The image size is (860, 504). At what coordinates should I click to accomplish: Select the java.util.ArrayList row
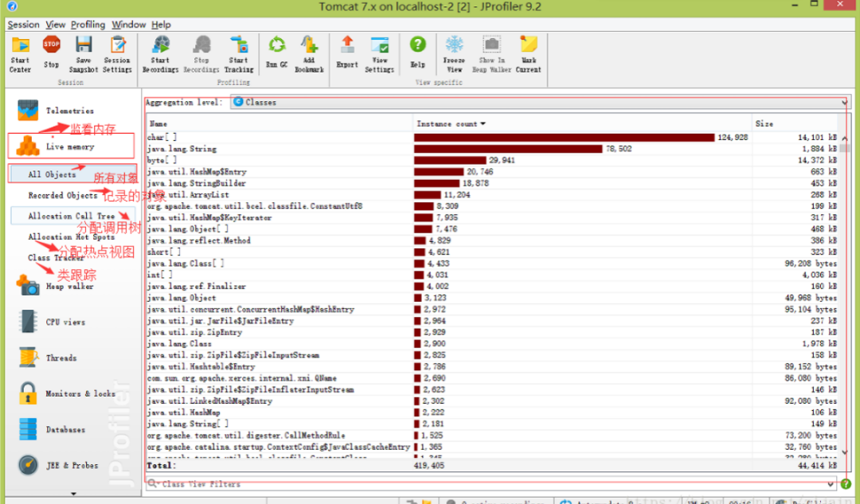pos(492,195)
